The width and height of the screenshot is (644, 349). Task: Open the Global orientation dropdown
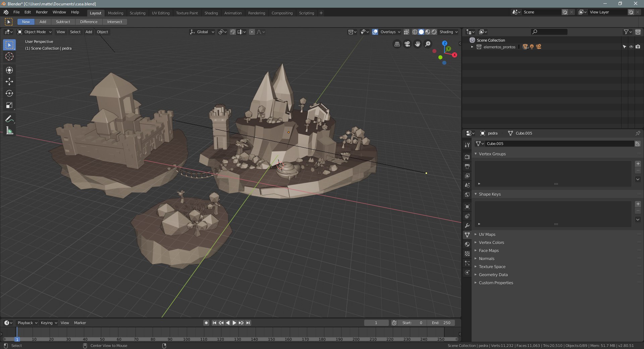(202, 32)
